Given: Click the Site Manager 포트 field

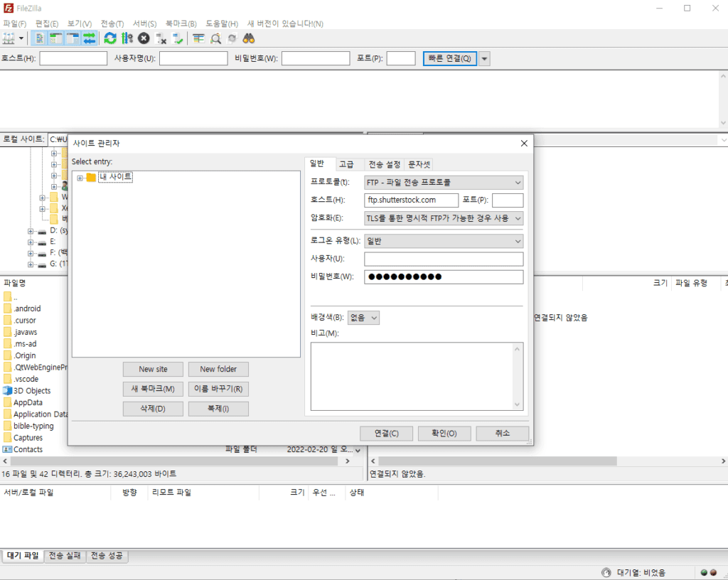Looking at the screenshot, I should click(508, 200).
